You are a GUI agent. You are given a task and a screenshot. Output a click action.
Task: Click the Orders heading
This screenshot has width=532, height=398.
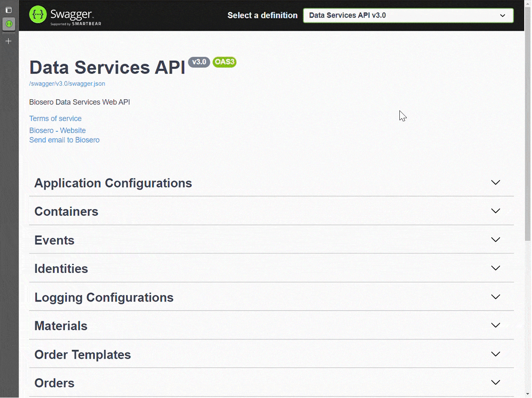pos(55,383)
